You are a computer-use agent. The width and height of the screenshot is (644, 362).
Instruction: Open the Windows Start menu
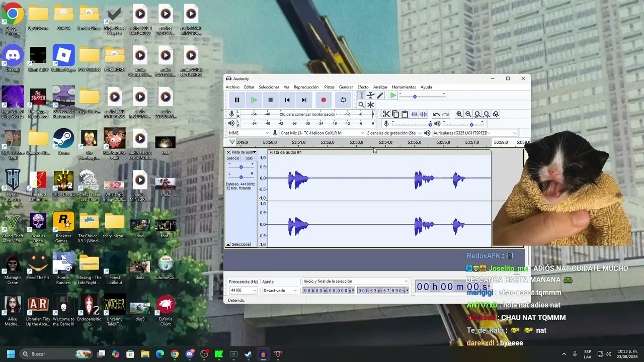[11, 354]
